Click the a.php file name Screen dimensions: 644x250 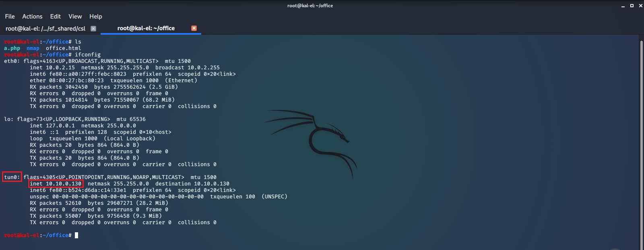(12, 48)
